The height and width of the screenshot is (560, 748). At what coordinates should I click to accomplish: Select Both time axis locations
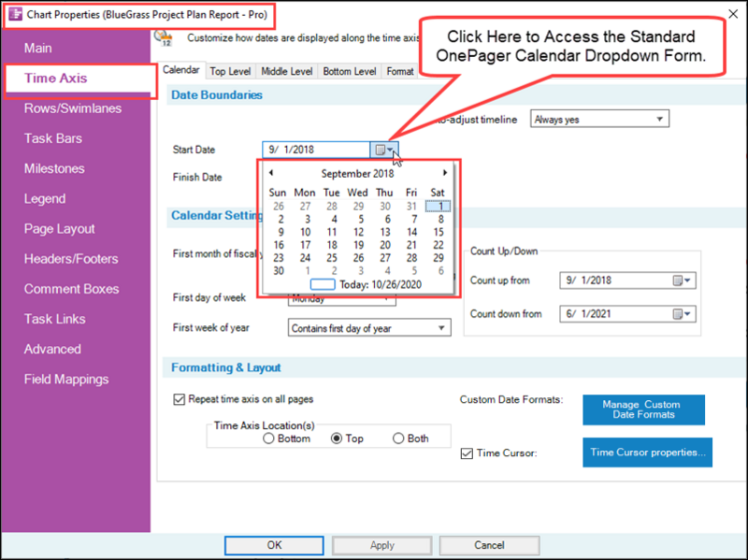[x=398, y=438]
